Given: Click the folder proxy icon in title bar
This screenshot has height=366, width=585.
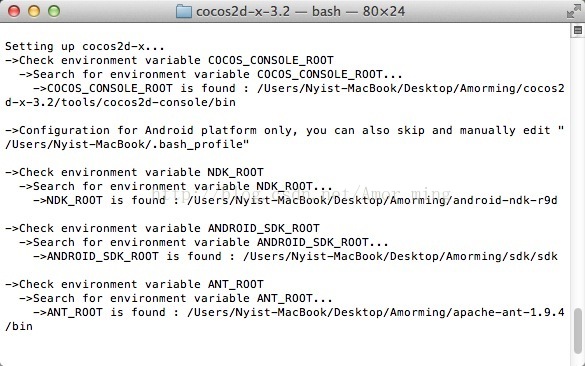Looking at the screenshot, I should (x=184, y=11).
